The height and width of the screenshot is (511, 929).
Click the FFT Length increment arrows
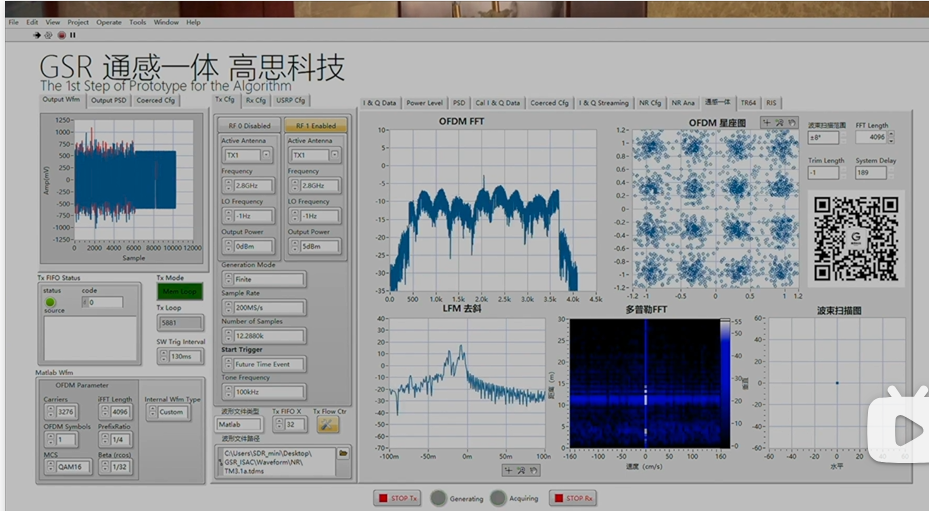[891, 137]
